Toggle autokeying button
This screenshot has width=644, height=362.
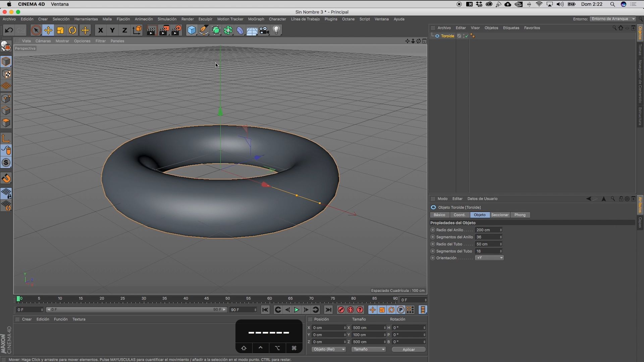(x=350, y=310)
